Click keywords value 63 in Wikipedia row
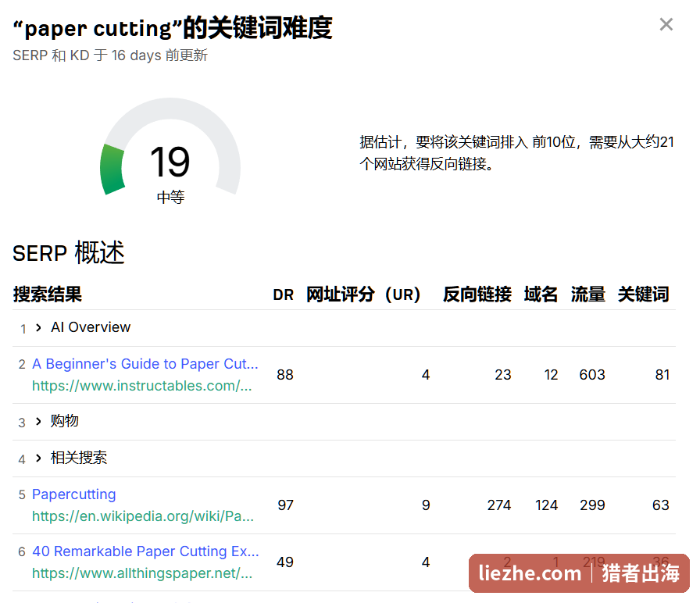700x603 pixels. tap(661, 505)
